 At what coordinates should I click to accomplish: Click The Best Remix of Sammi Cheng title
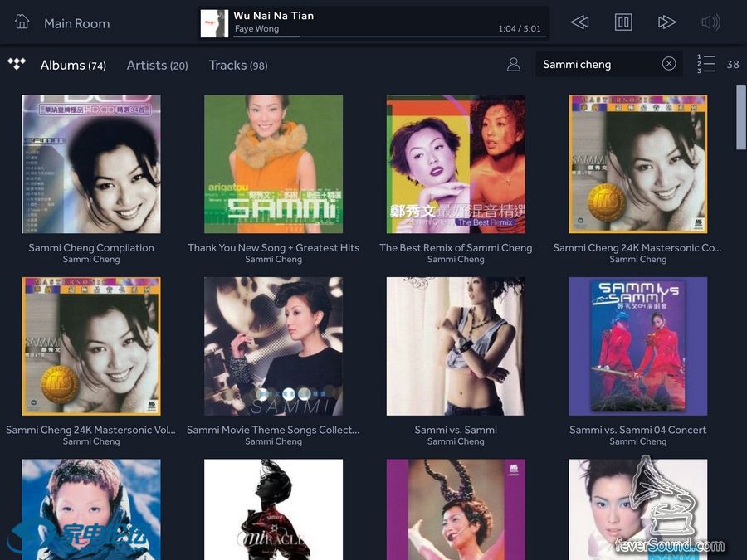[456, 247]
